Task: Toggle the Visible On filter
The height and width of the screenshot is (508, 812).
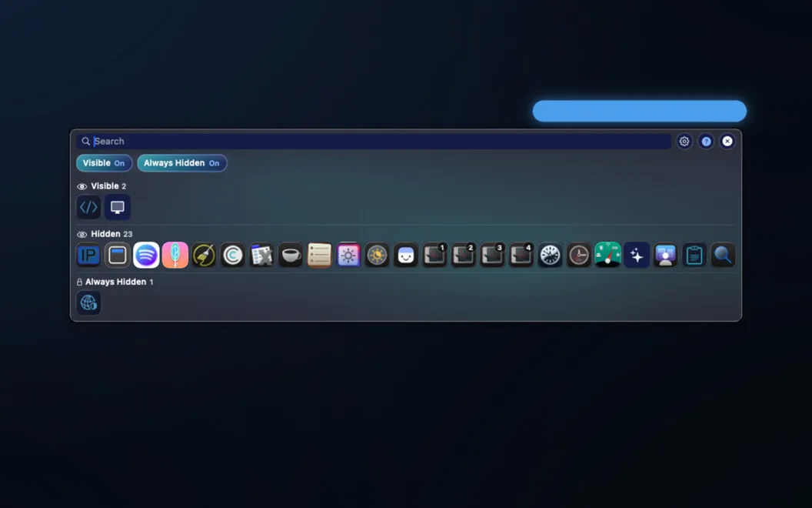Action: (x=104, y=162)
